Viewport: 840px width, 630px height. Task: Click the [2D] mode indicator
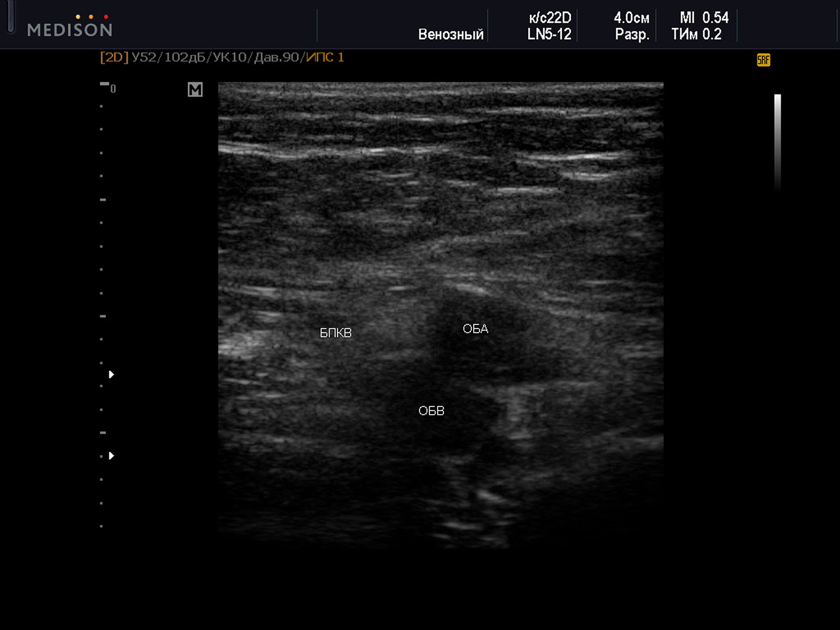tap(114, 57)
